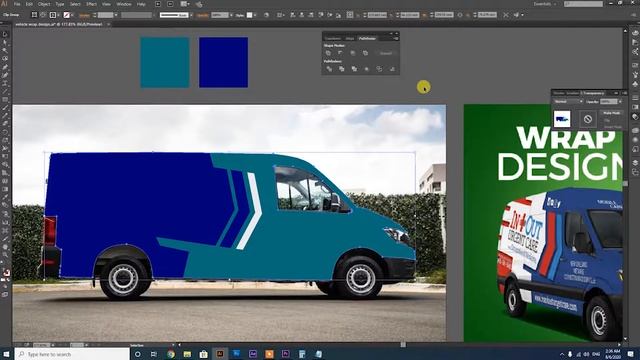The height and width of the screenshot is (360, 640).
Task: Select the vehicle wrap design.ai document tab
Action: [x=59, y=24]
